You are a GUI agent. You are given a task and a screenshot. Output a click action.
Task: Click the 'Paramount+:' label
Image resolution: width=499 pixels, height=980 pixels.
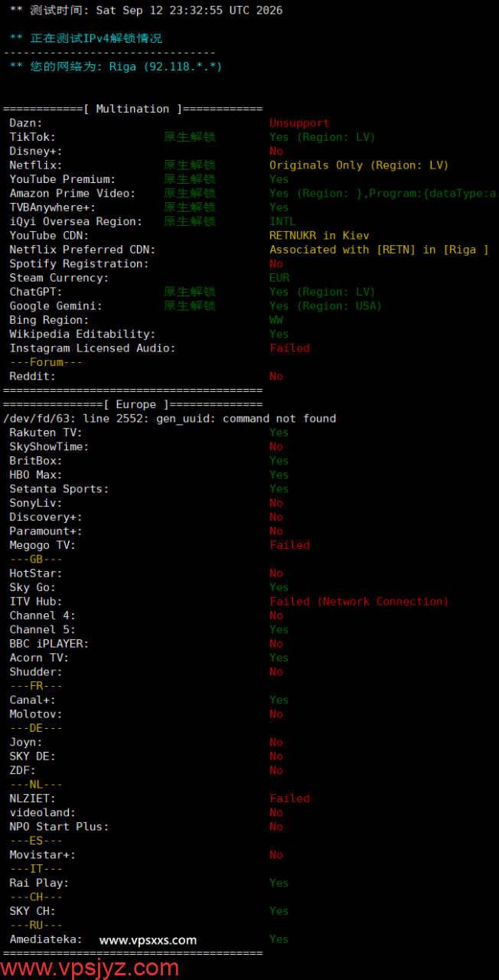[x=46, y=531]
